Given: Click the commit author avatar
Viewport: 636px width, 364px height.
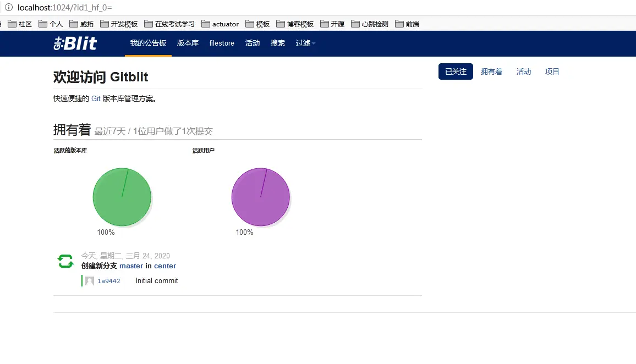Looking at the screenshot, I should coord(90,281).
